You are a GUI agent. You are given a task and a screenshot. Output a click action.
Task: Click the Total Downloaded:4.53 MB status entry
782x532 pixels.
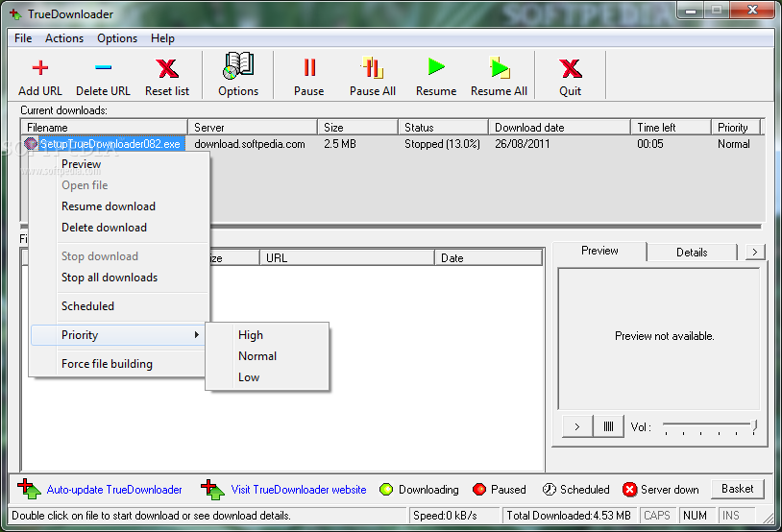pos(569,515)
